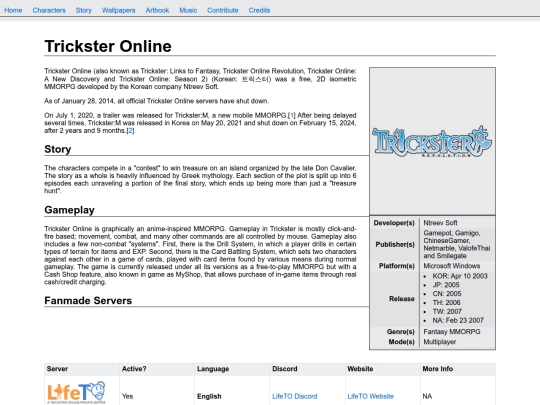Click the Platform(s) infobox label
Image resolution: width=540 pixels, height=405 pixels.
tap(396, 266)
